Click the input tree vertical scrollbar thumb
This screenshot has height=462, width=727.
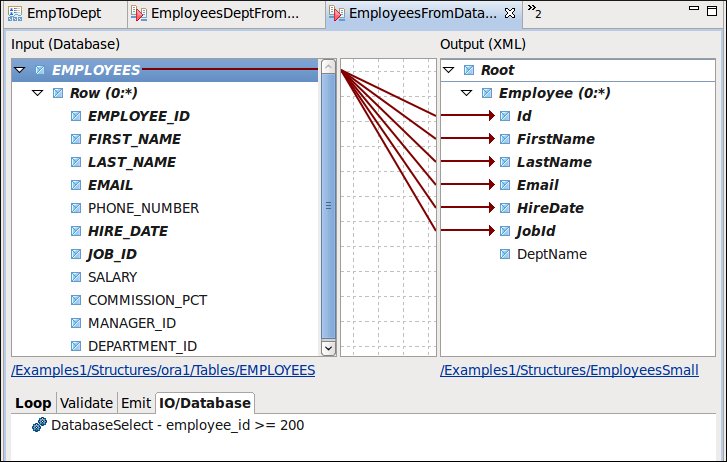[x=328, y=206]
